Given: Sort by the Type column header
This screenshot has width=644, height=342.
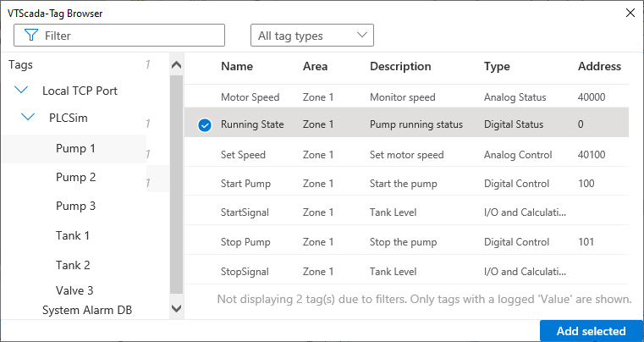Looking at the screenshot, I should [497, 67].
